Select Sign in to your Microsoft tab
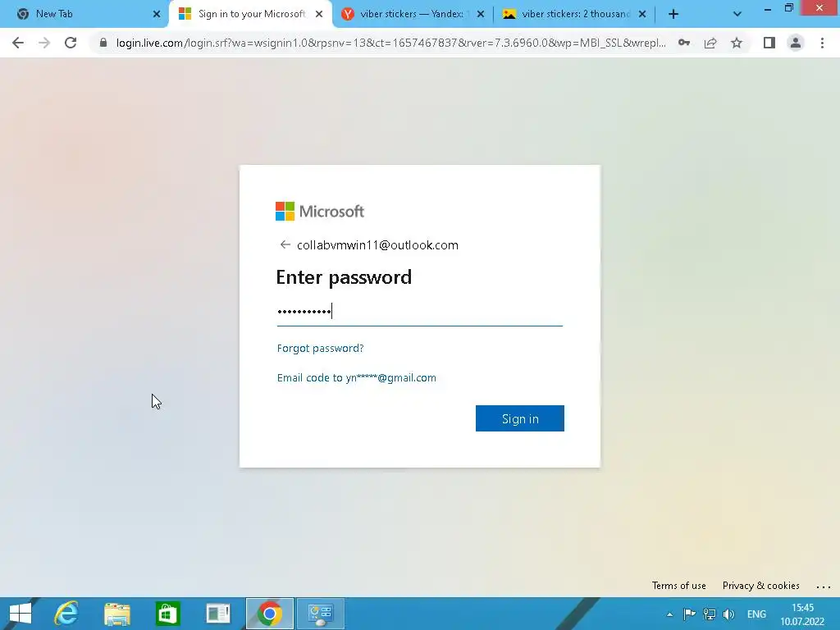840x630 pixels. (251, 14)
